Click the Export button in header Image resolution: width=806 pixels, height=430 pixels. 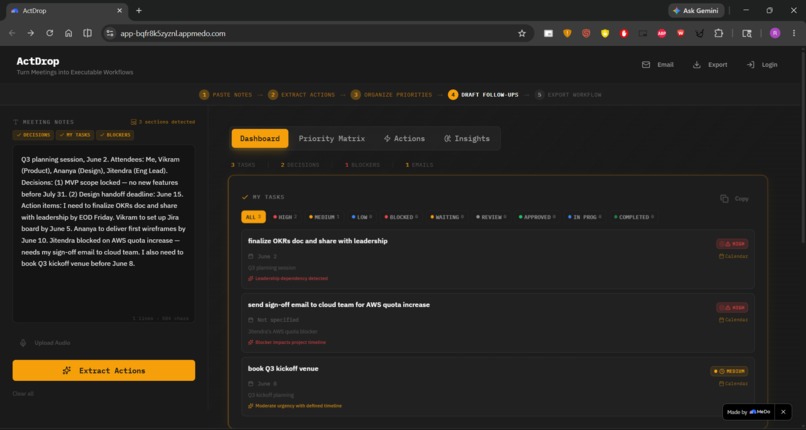tap(710, 65)
